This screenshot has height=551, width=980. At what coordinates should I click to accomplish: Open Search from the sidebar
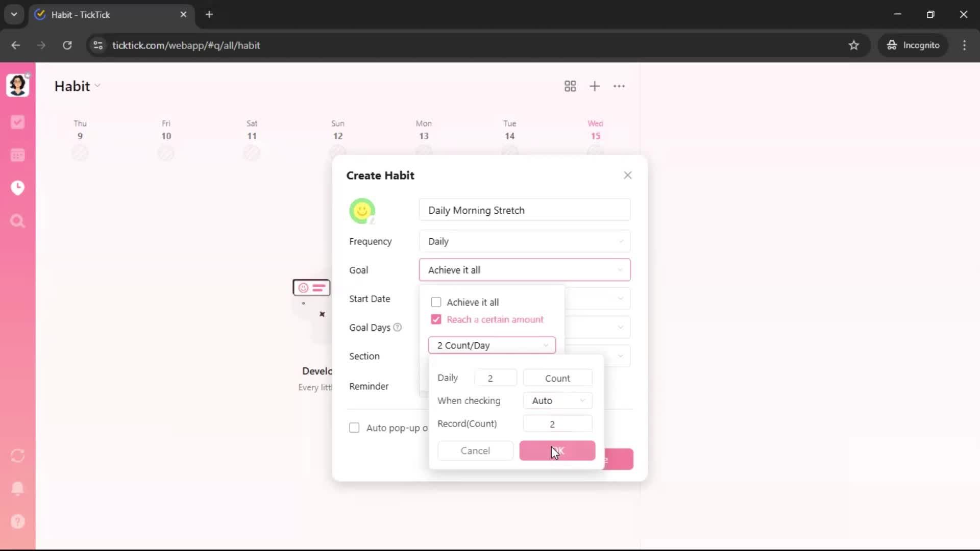pyautogui.click(x=18, y=221)
